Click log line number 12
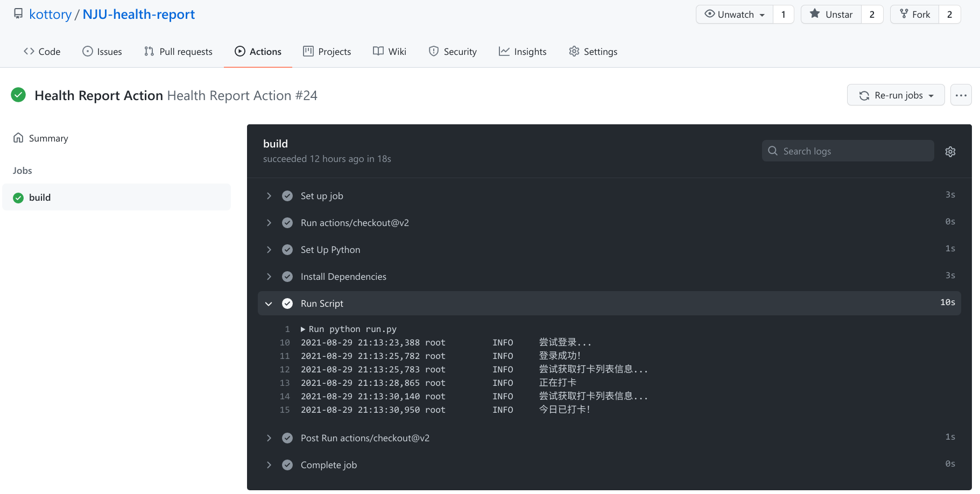The height and width of the screenshot is (494, 980). 285,370
